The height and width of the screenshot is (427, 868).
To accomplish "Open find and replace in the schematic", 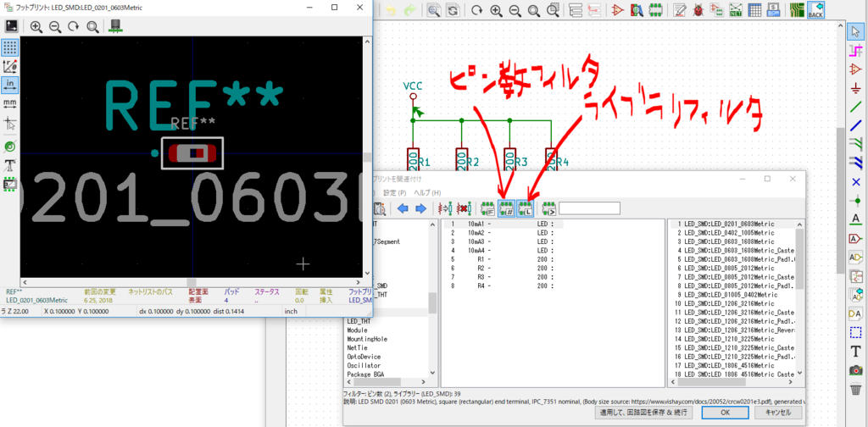I will 453,10.
